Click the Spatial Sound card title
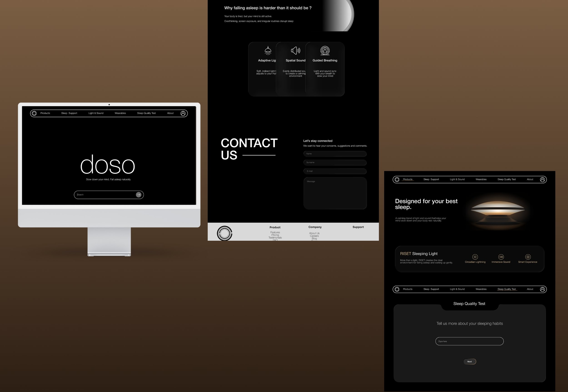Screen dimensions: 568x392 (296, 60)
